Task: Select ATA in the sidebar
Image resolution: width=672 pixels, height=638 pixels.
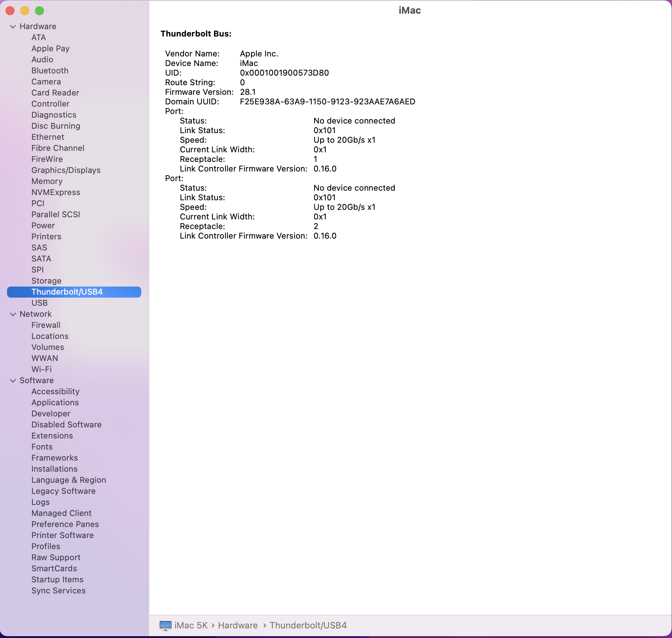Action: (x=39, y=38)
